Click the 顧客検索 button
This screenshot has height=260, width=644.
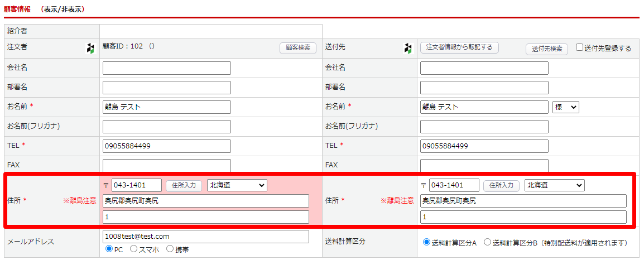298,49
